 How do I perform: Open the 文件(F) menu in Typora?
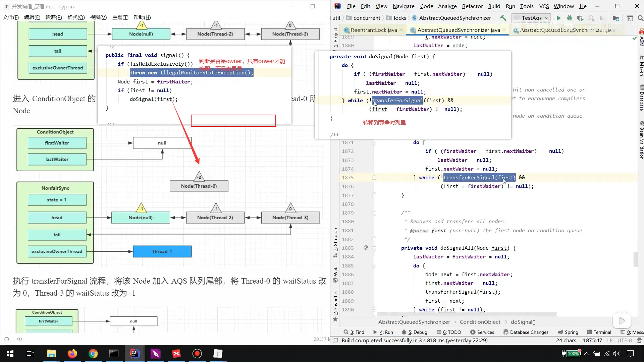coord(11,17)
